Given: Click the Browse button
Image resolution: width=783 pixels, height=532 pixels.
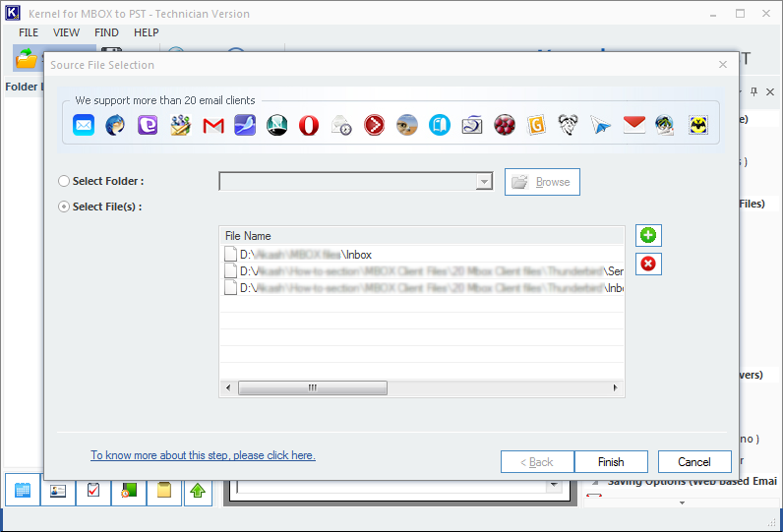Looking at the screenshot, I should coord(542,182).
